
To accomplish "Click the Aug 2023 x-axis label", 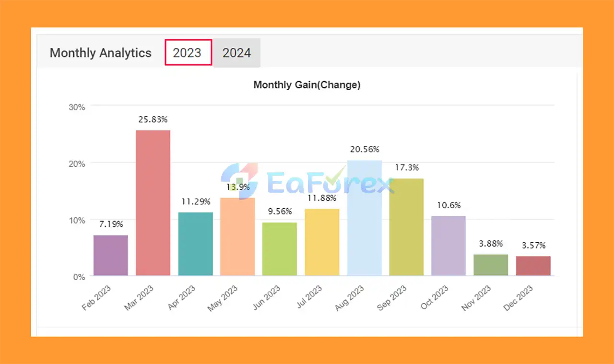I will tap(350, 298).
